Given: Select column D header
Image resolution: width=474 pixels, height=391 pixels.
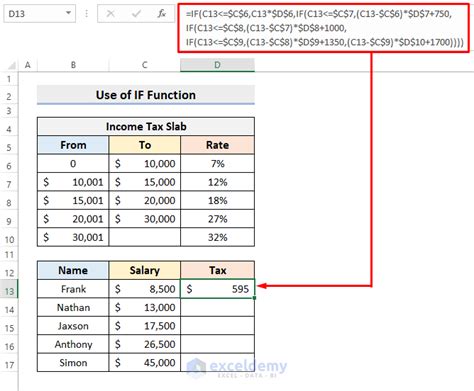Looking at the screenshot, I should tap(217, 65).
